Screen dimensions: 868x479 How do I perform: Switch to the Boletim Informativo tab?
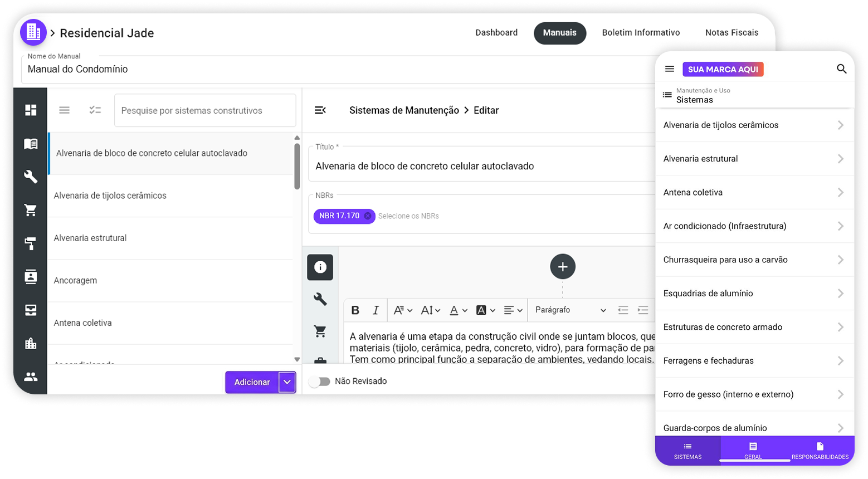point(641,33)
